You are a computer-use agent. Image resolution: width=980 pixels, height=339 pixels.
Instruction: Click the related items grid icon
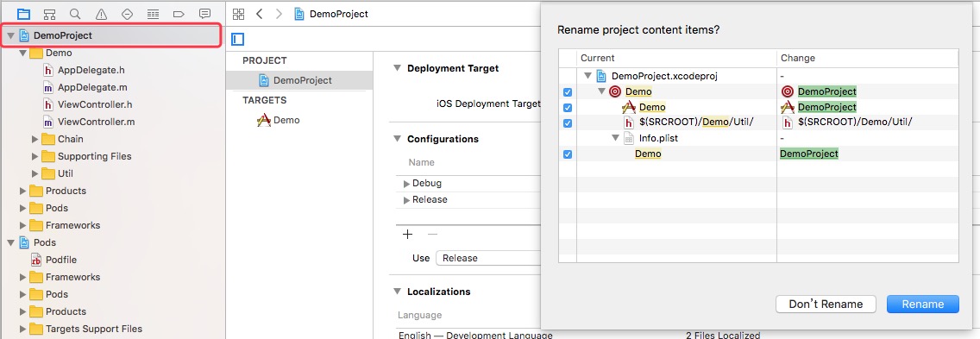(x=238, y=14)
